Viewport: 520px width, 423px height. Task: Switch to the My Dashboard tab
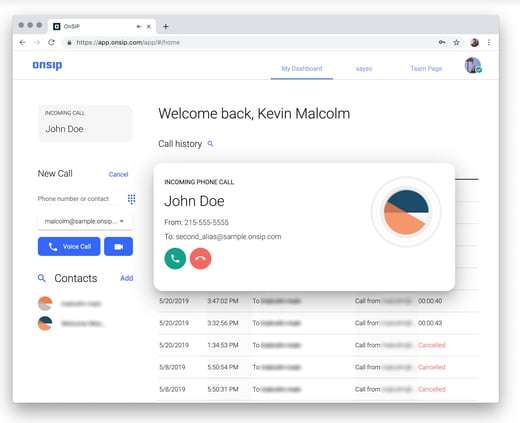302,68
